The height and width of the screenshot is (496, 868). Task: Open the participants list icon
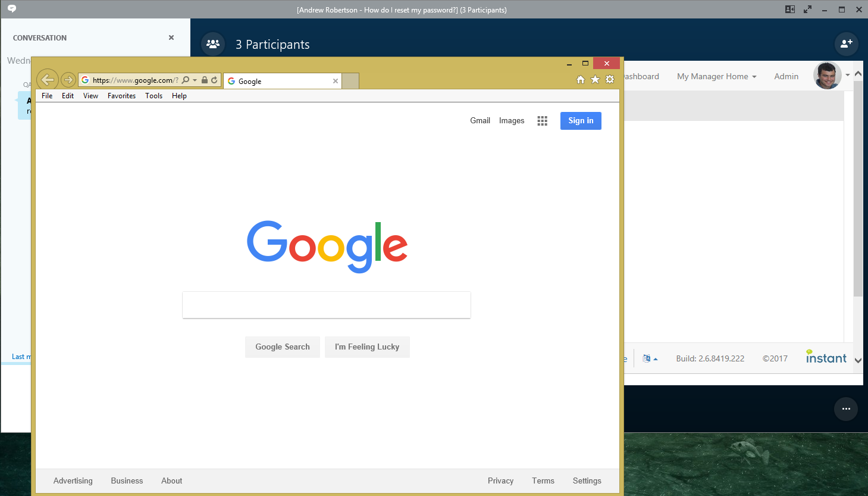click(x=213, y=44)
